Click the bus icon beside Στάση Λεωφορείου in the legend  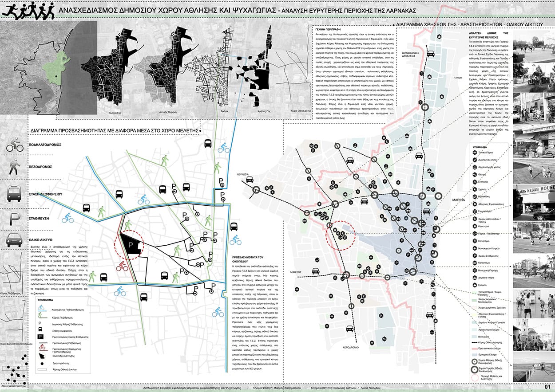point(40,329)
